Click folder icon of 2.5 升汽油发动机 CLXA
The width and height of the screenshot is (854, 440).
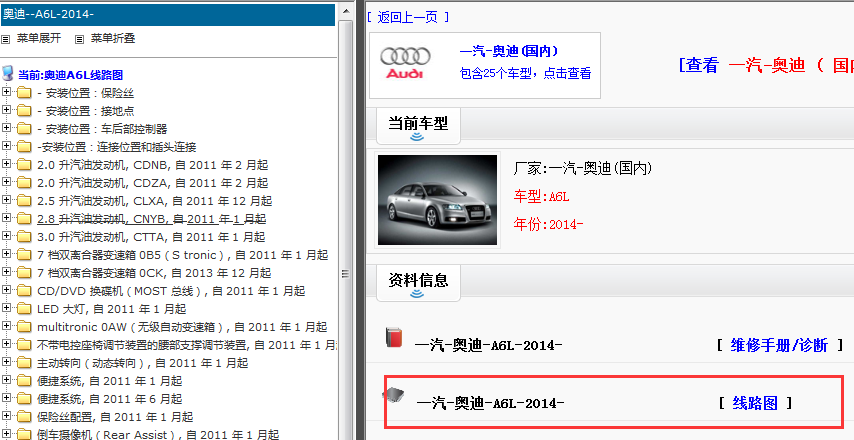tap(24, 201)
